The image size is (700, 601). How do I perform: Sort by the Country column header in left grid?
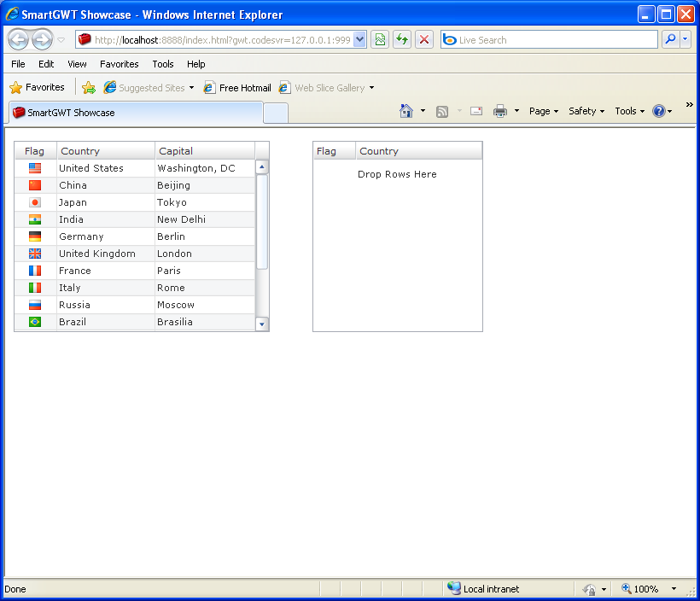pyautogui.click(x=106, y=151)
